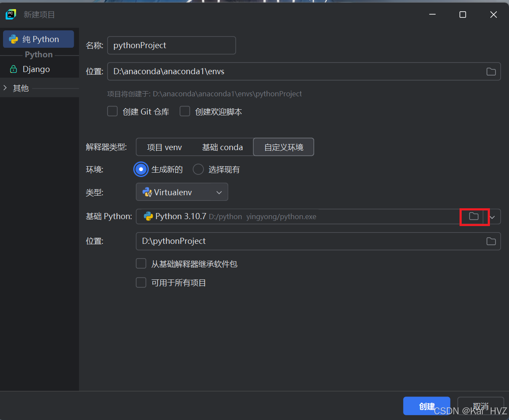Open folder browser for base Python interpreter

click(473, 216)
